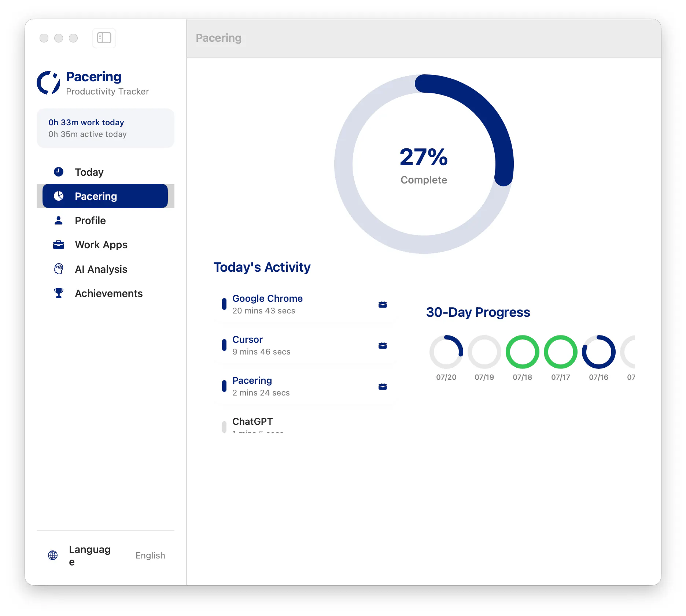Toggle work app briefcase for Cursor
The width and height of the screenshot is (686, 616).
click(383, 345)
